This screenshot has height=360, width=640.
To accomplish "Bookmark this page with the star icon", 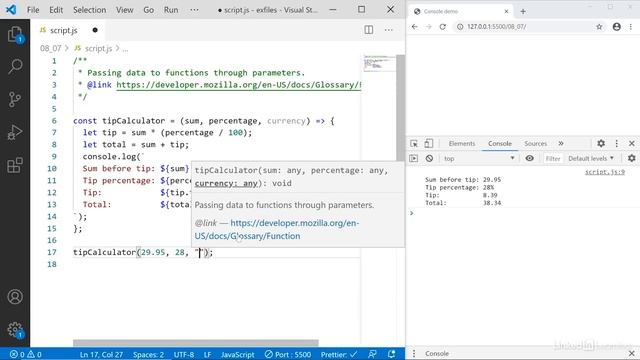I will point(599,27).
